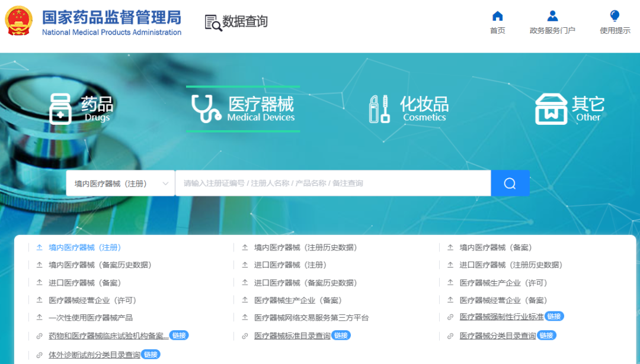This screenshot has width=640, height=364.
Task: Expand the search type selector arrow
Action: (x=165, y=183)
